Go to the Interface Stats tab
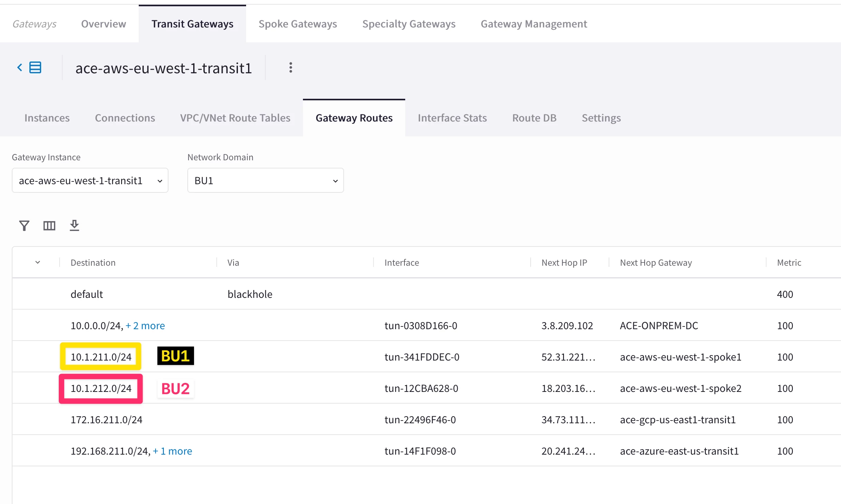Screen dimensions: 841x504 [452, 118]
